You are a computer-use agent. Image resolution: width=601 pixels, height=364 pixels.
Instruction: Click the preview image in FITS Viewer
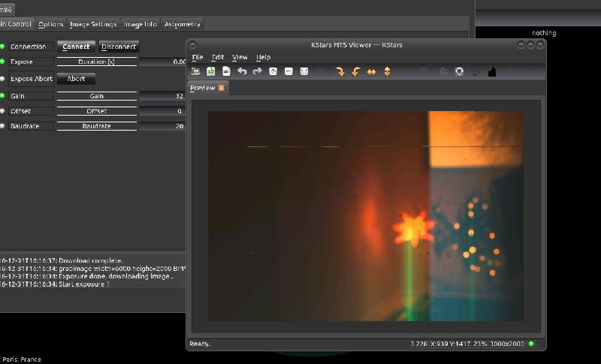[366, 216]
